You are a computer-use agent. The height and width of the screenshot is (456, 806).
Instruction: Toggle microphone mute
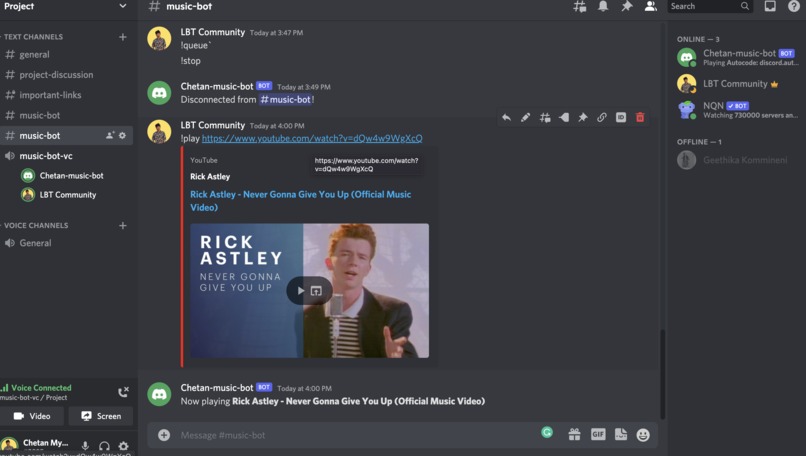pos(85,445)
